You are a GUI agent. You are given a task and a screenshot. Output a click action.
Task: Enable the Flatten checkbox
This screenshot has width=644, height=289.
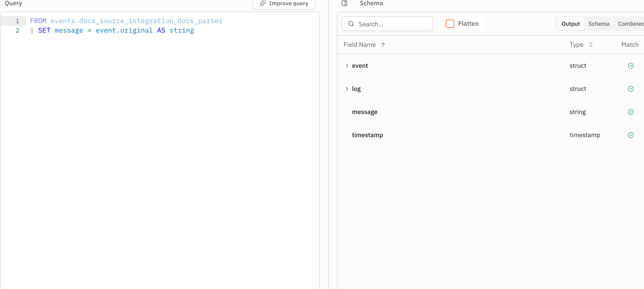coord(450,24)
